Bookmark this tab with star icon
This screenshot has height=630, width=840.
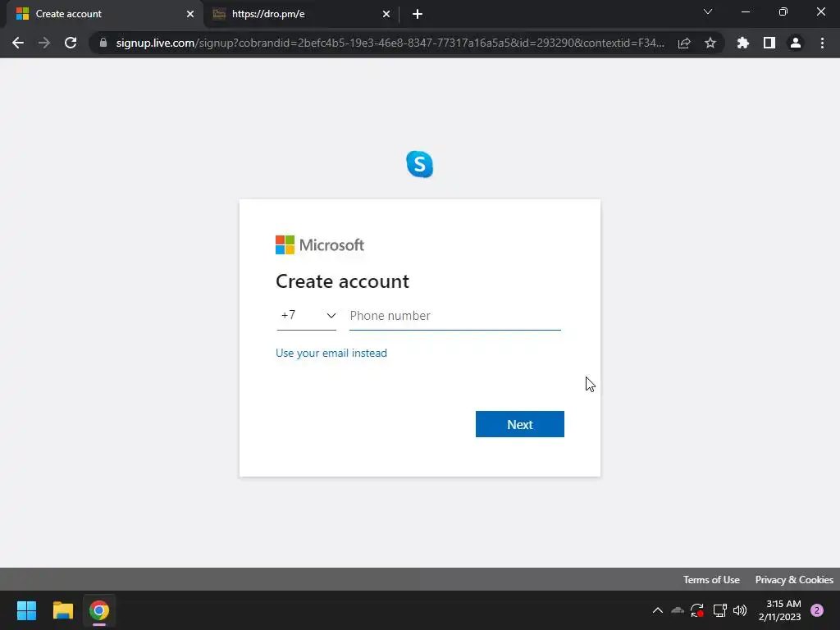click(x=710, y=43)
